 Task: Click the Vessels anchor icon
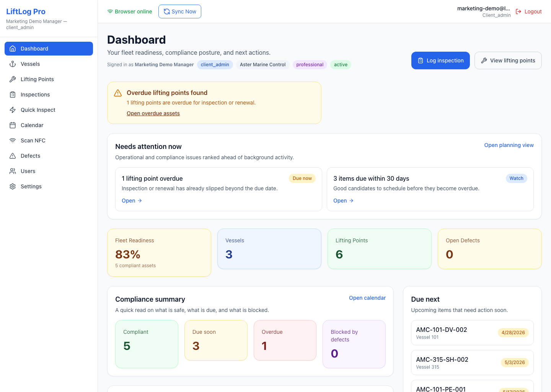(13, 64)
